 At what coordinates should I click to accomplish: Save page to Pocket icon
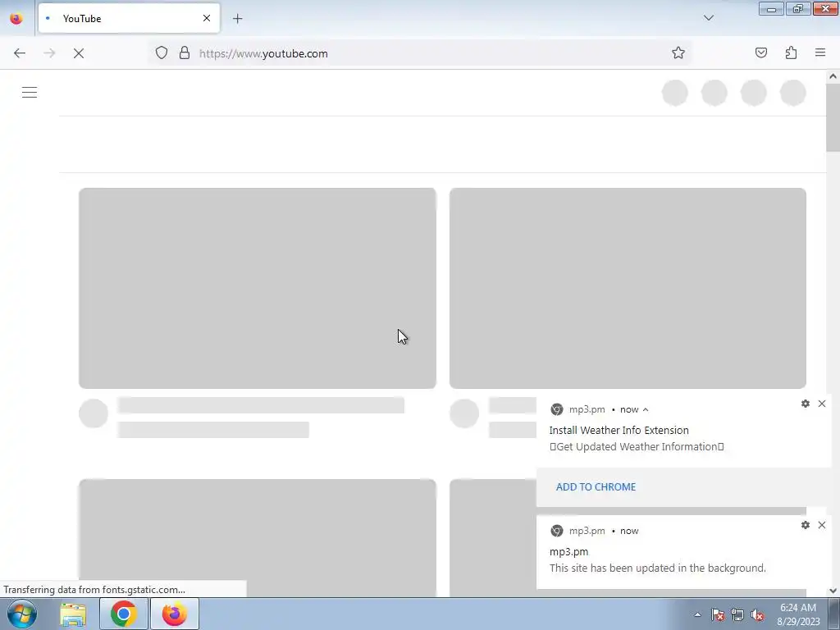(x=760, y=53)
